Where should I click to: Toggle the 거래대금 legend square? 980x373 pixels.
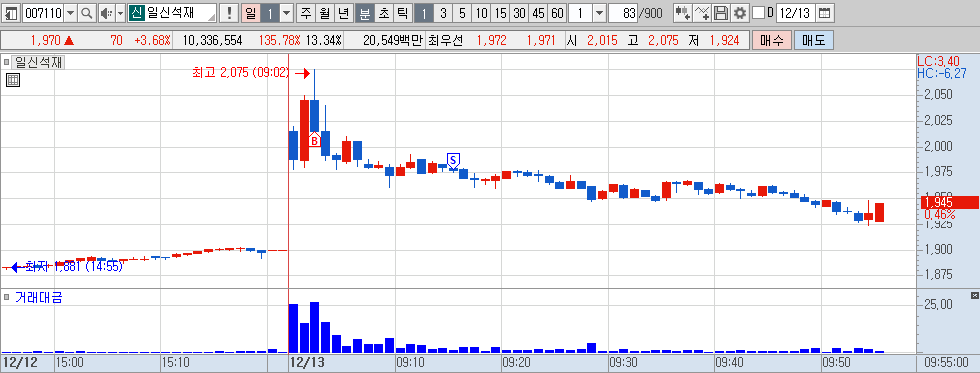tap(7, 297)
